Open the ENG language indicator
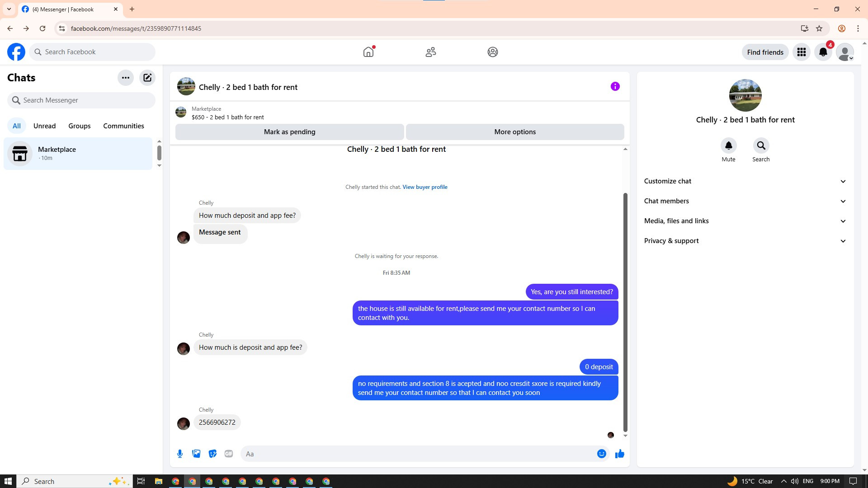Image resolution: width=868 pixels, height=488 pixels. pos(808,481)
